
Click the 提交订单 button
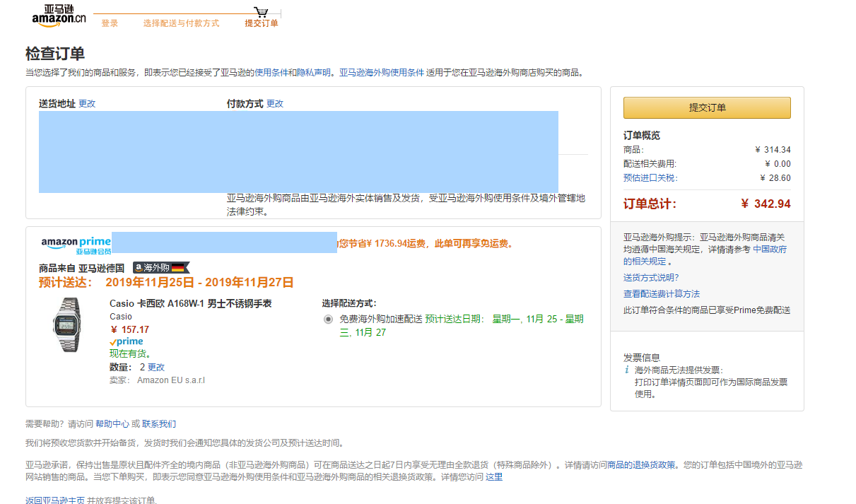tap(707, 107)
